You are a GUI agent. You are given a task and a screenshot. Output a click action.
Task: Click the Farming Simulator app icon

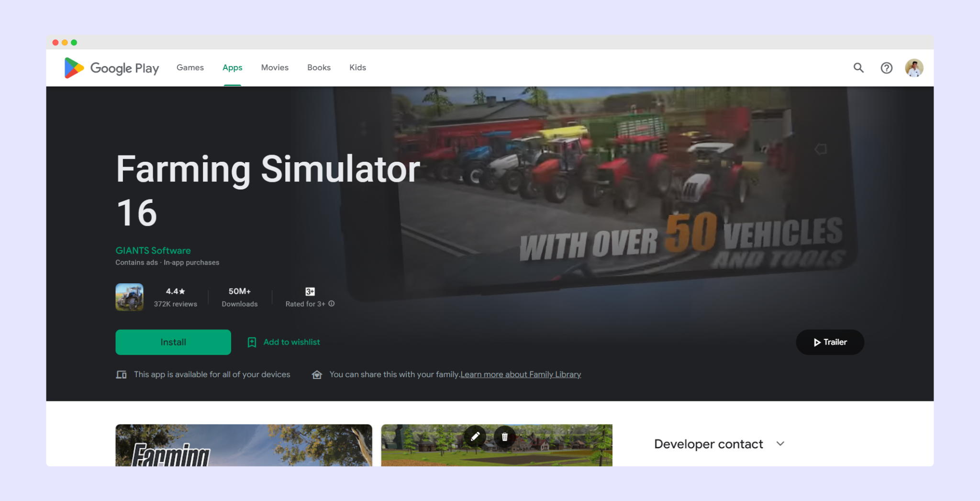click(x=129, y=297)
